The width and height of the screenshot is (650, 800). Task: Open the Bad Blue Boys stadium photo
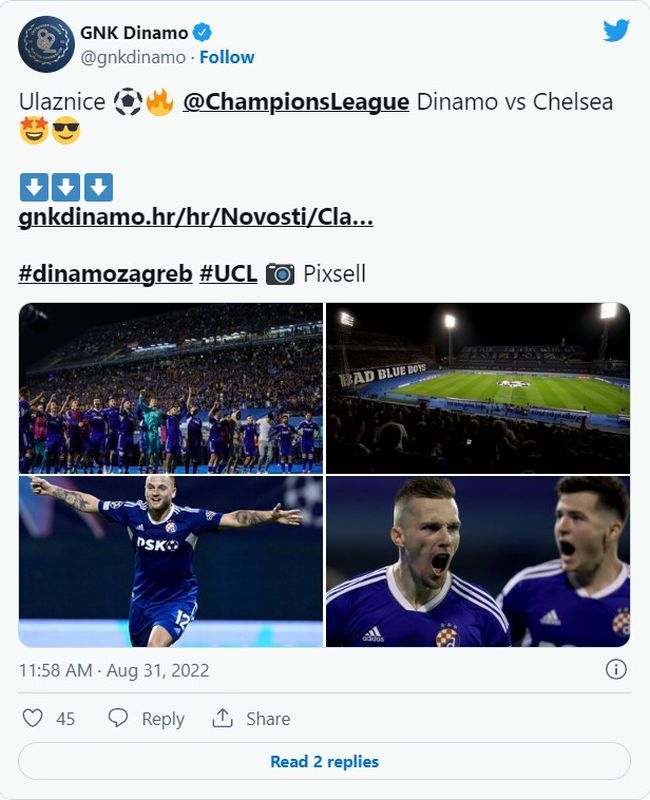(478, 388)
